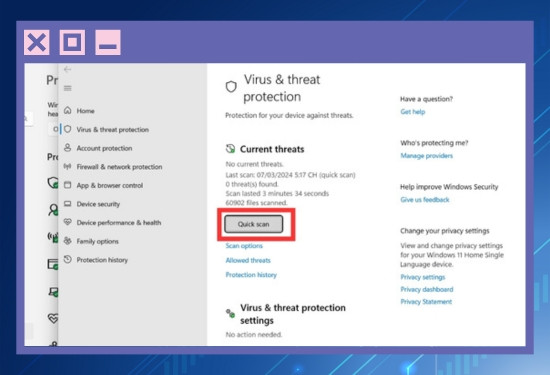Open Privacy settings link
The image size is (550, 375).
(423, 277)
